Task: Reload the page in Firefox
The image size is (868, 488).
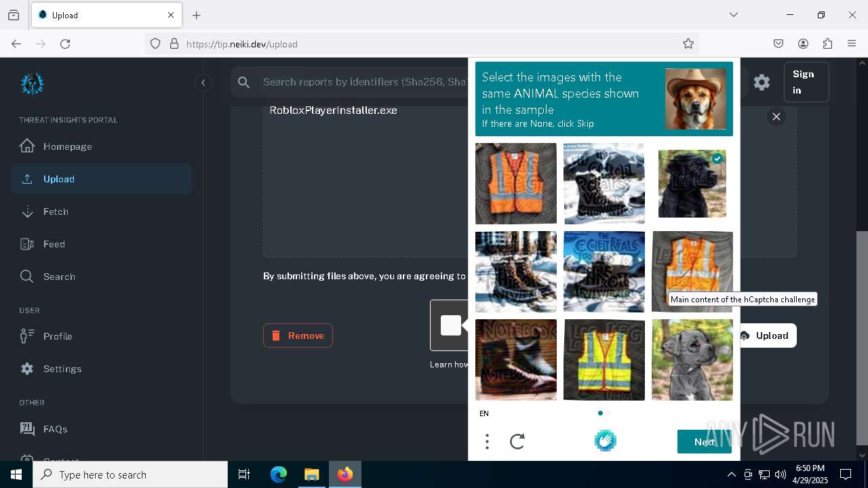Action: [x=65, y=44]
